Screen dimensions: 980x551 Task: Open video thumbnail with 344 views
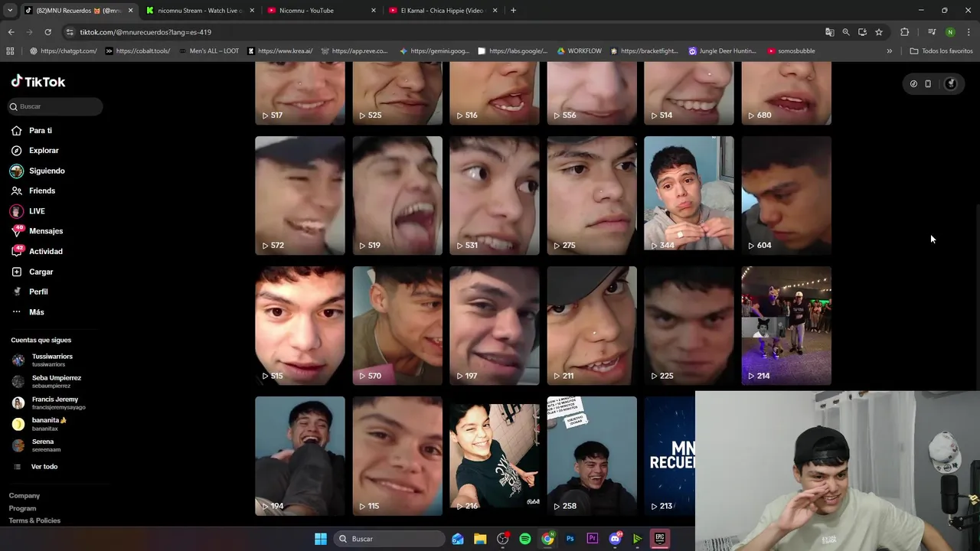click(x=689, y=195)
